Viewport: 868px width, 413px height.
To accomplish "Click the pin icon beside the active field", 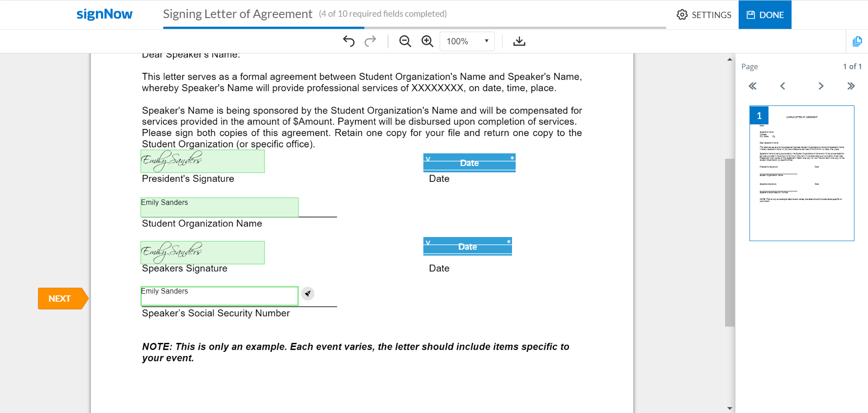I will 308,294.
